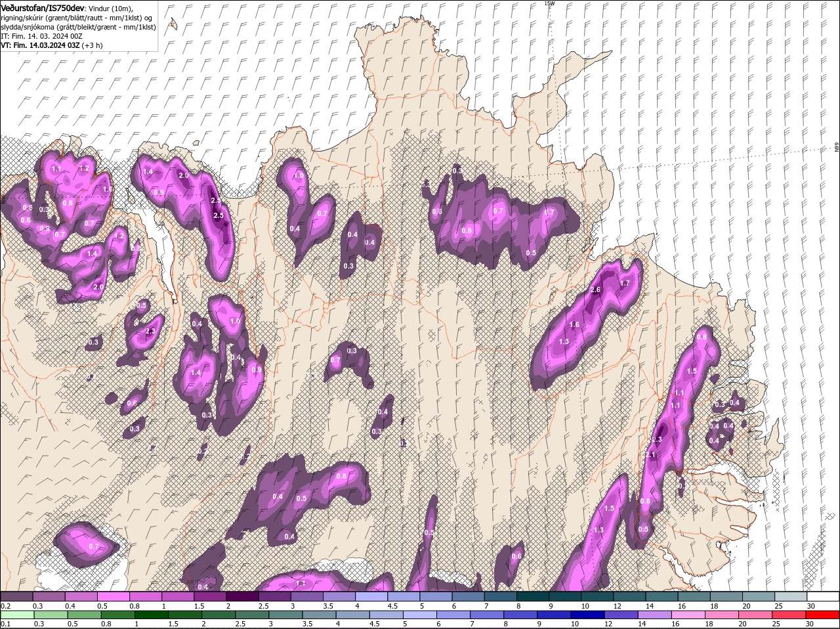Select the lower legend swatch between 14 and 16
840x629 pixels.
[656, 615]
